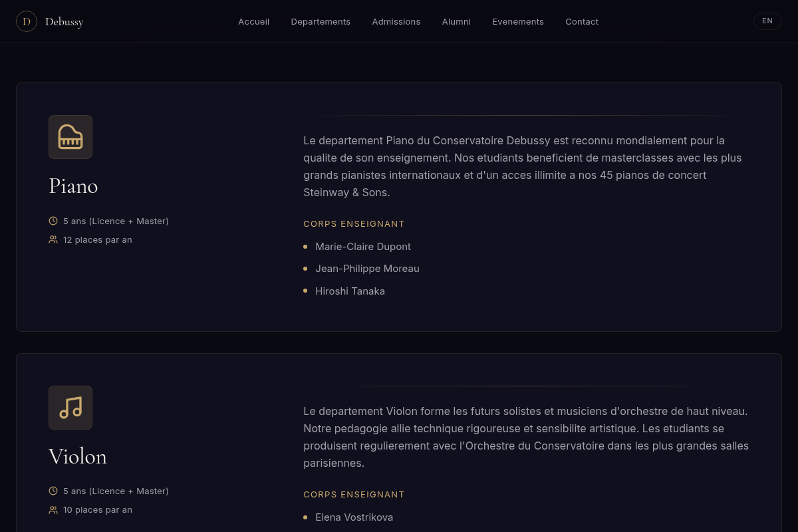Click the Debussy circular D logo

[x=27, y=21]
